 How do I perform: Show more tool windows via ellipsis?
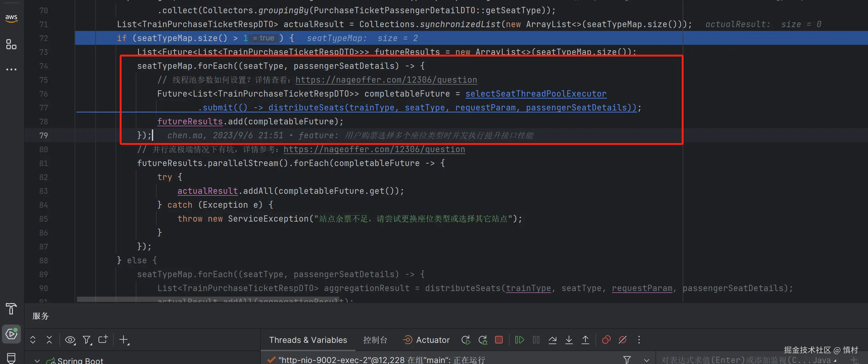[x=11, y=69]
